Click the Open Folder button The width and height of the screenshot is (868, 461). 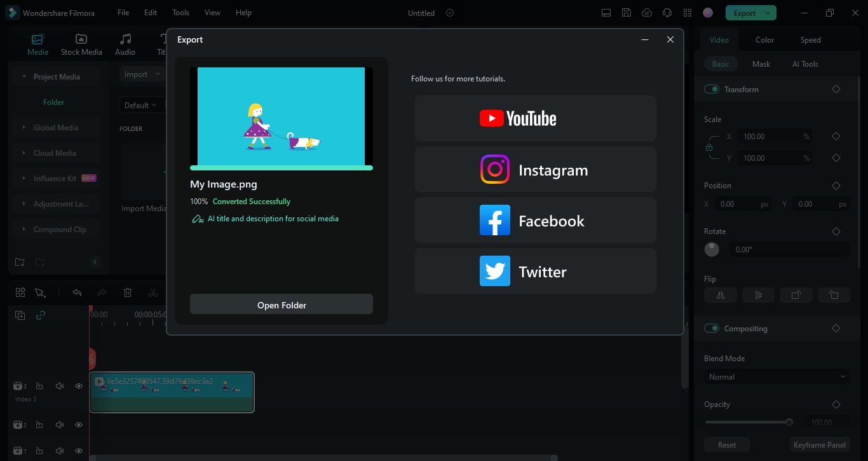click(x=281, y=305)
